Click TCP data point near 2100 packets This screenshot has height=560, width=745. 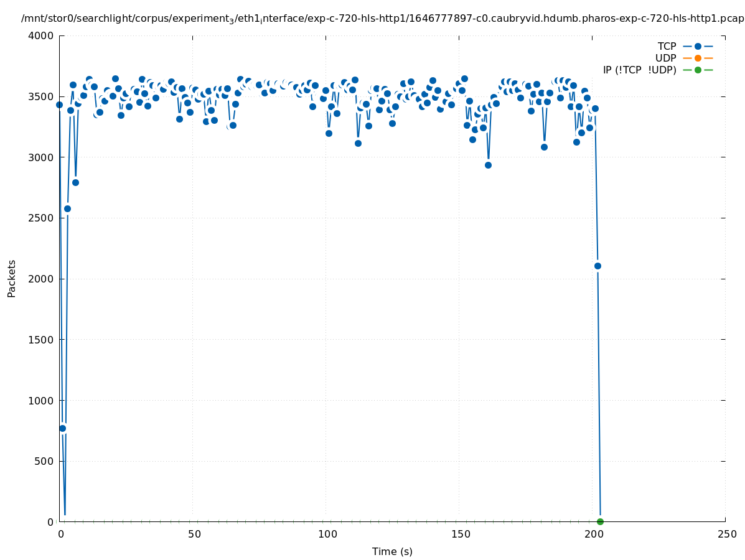[597, 266]
